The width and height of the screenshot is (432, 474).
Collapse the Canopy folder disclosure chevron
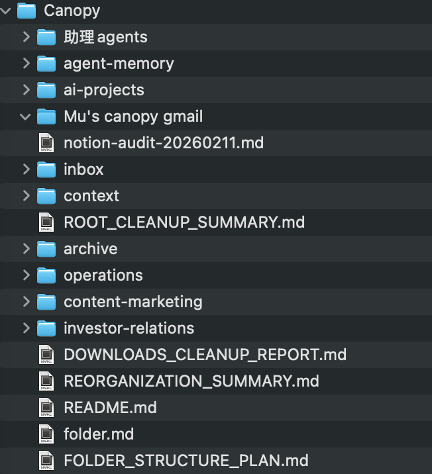6,11
